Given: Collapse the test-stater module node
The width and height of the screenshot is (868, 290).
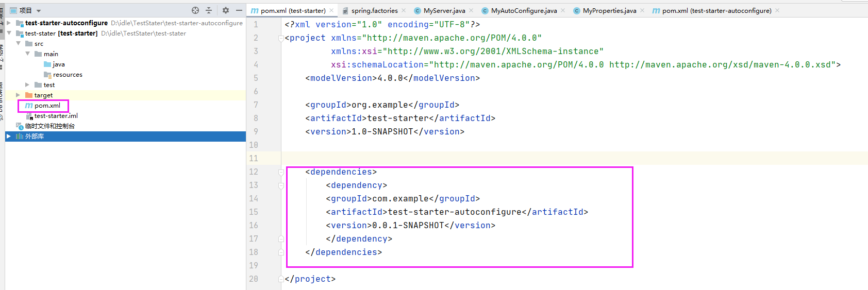Looking at the screenshot, I should click(x=9, y=33).
